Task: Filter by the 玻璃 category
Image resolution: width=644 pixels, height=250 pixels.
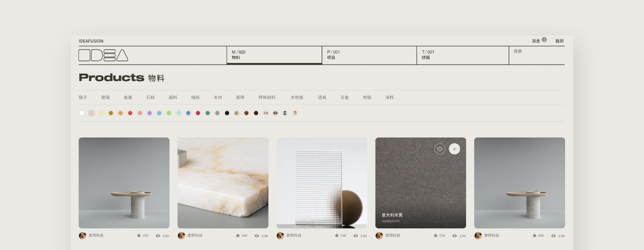Action: click(105, 98)
